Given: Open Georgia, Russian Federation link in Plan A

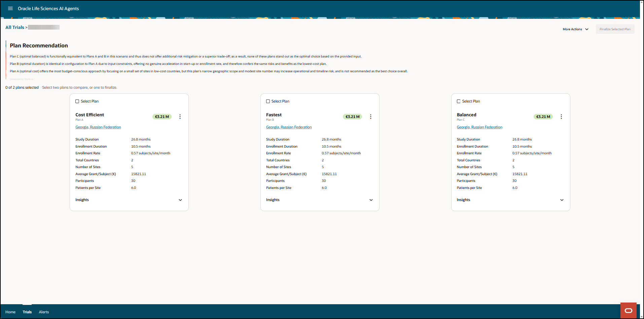Looking at the screenshot, I should coord(98,127).
